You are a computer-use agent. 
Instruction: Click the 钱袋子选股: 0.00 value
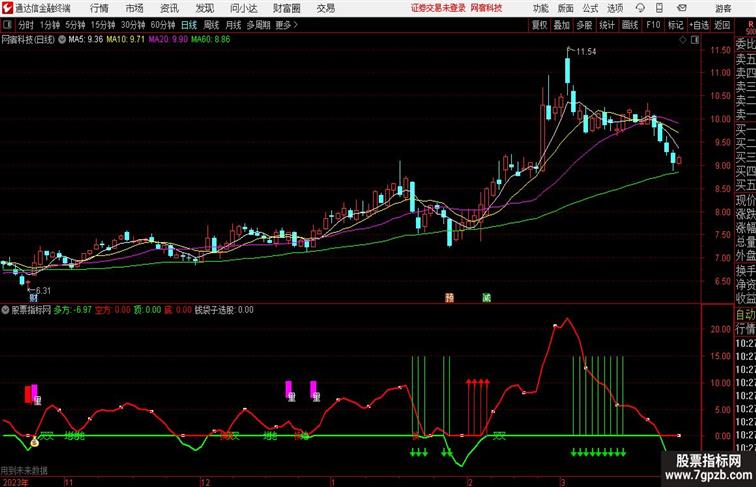pyautogui.click(x=224, y=310)
